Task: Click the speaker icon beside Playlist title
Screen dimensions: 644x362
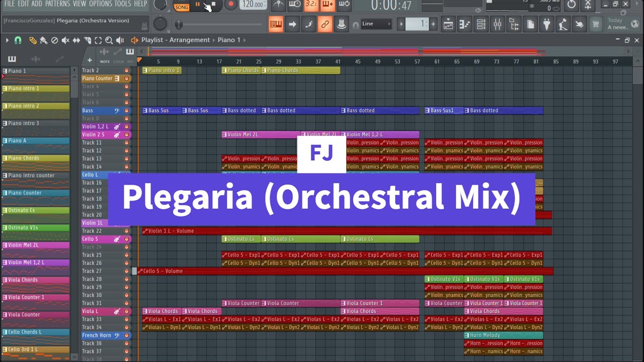Action: [134, 40]
